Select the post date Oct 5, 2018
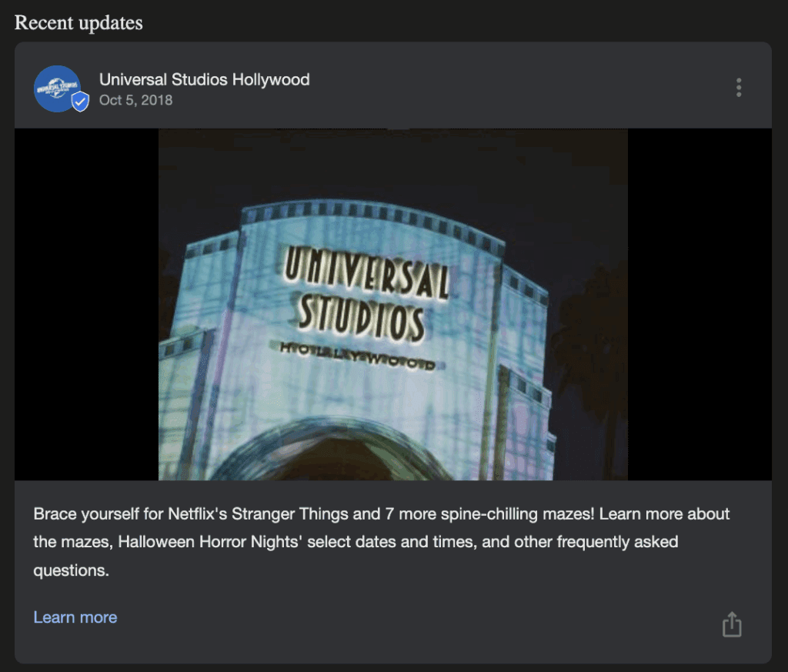Viewport: 788px width, 672px height. 136,100
